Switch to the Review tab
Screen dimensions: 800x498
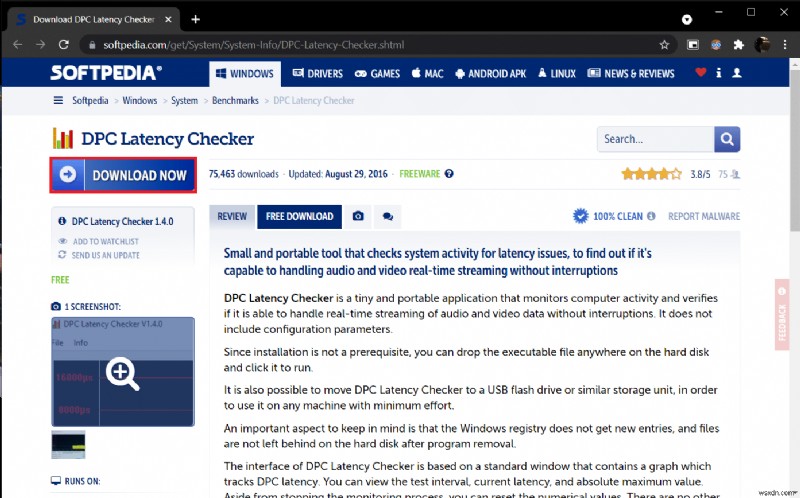point(232,216)
